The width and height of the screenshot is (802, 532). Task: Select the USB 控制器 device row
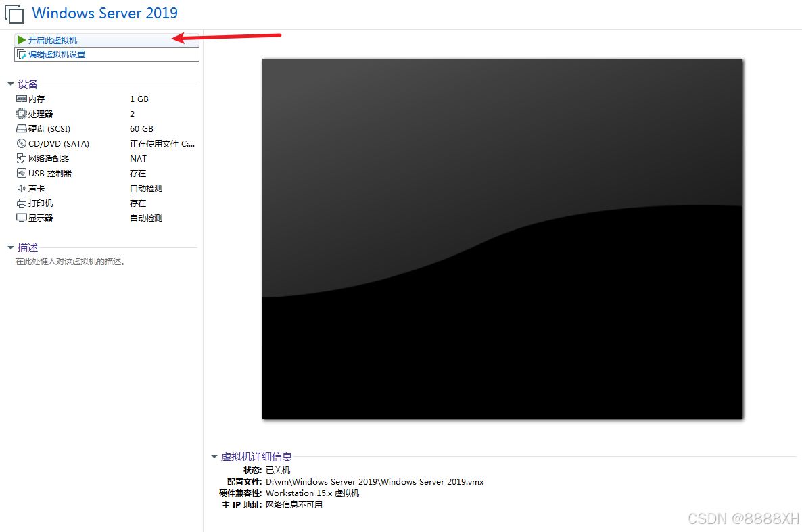[x=106, y=174]
